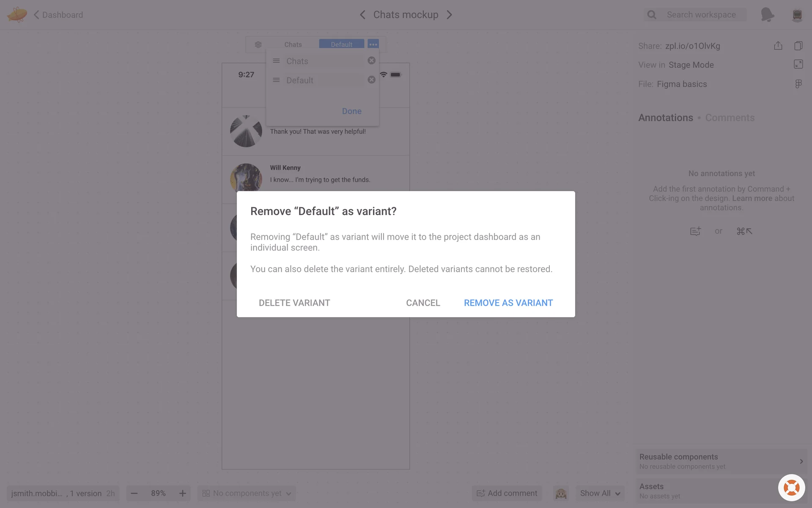The height and width of the screenshot is (508, 812).
Task: Copy the share link with copy icon
Action: [x=798, y=46]
